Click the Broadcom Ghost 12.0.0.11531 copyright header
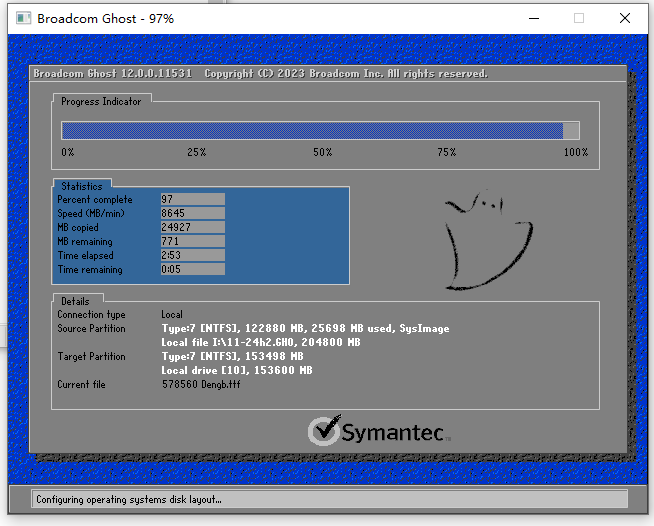 pos(261,73)
